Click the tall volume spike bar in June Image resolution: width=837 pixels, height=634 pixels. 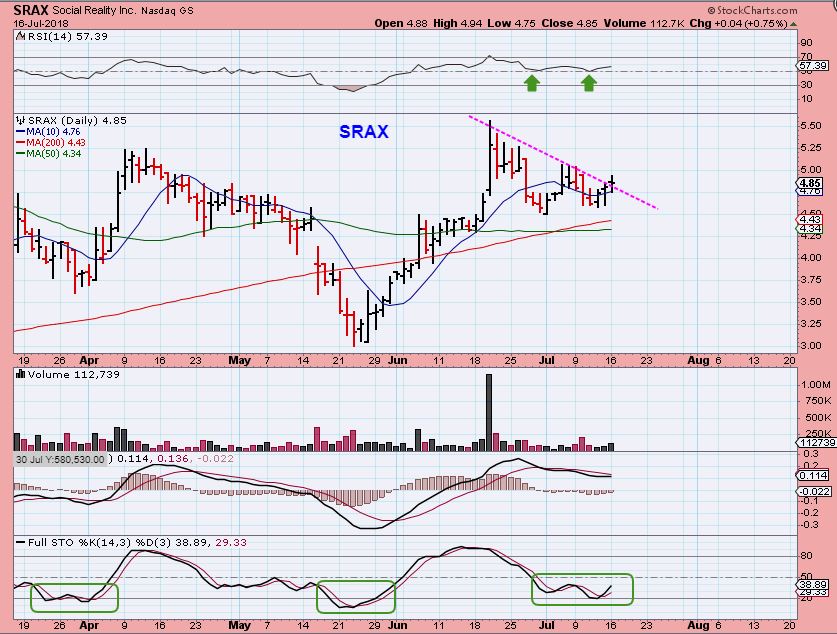[489, 413]
